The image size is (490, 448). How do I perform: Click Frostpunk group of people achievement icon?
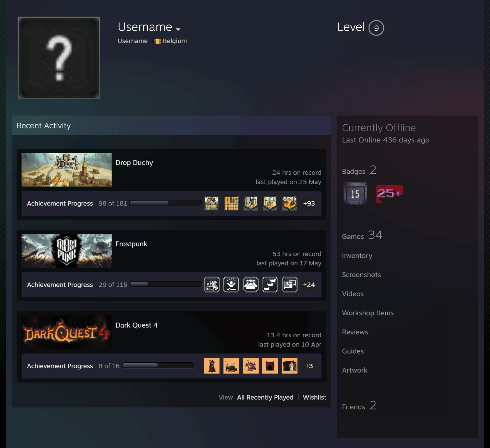(251, 285)
